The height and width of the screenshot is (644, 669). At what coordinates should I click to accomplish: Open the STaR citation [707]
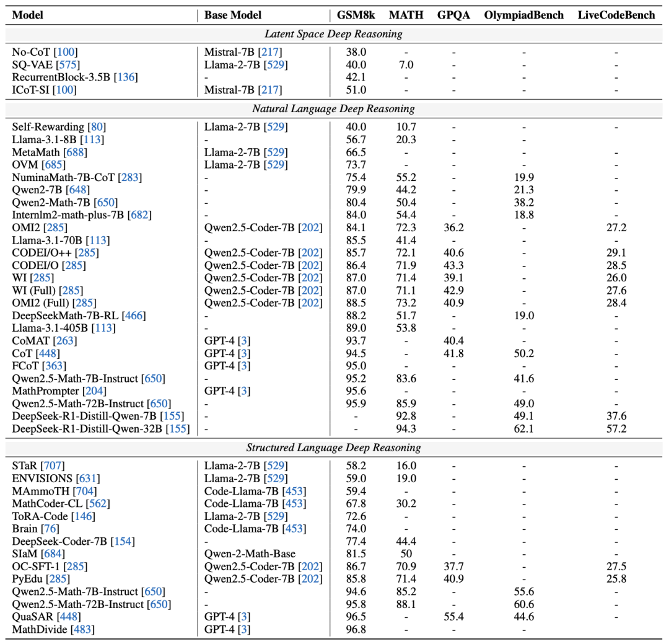pyautogui.click(x=53, y=466)
